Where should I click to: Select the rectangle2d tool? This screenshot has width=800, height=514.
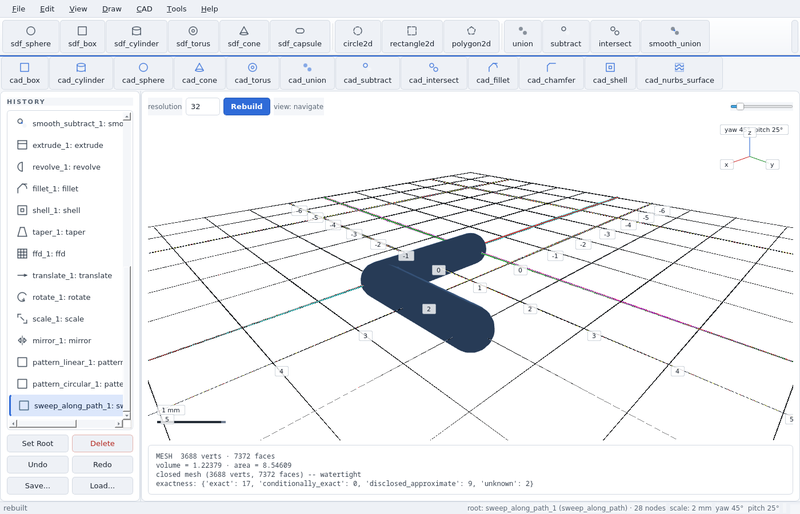pyautogui.click(x=412, y=37)
